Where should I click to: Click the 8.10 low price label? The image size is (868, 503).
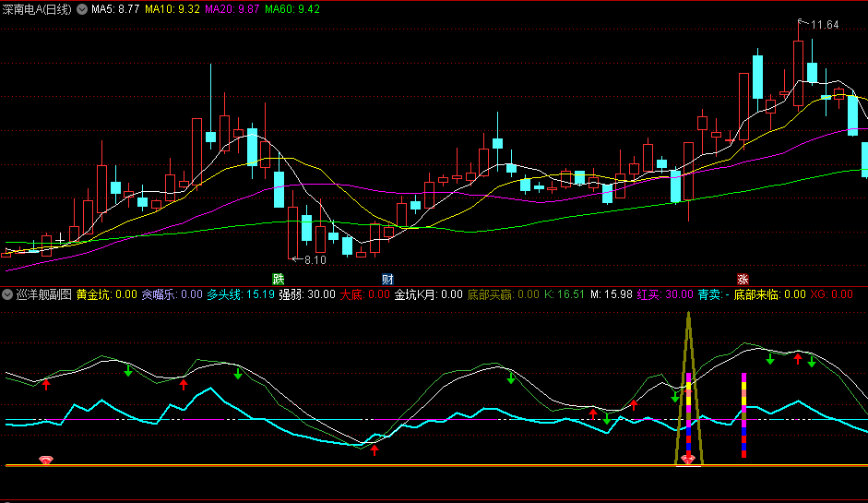[315, 260]
